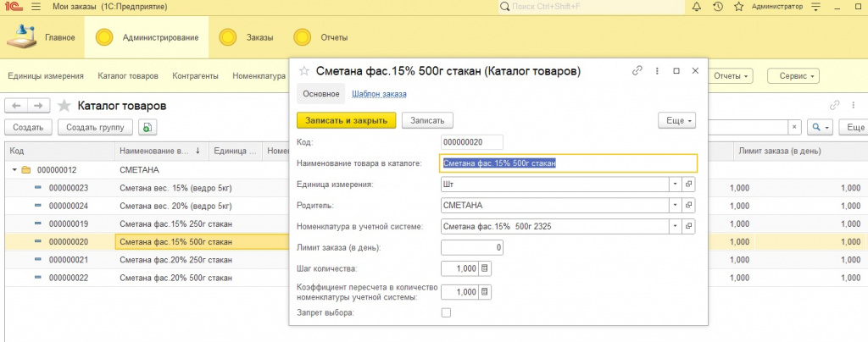This screenshot has width=868, height=342.
Task: Open Единица измерения linked item icon
Action: [689, 184]
